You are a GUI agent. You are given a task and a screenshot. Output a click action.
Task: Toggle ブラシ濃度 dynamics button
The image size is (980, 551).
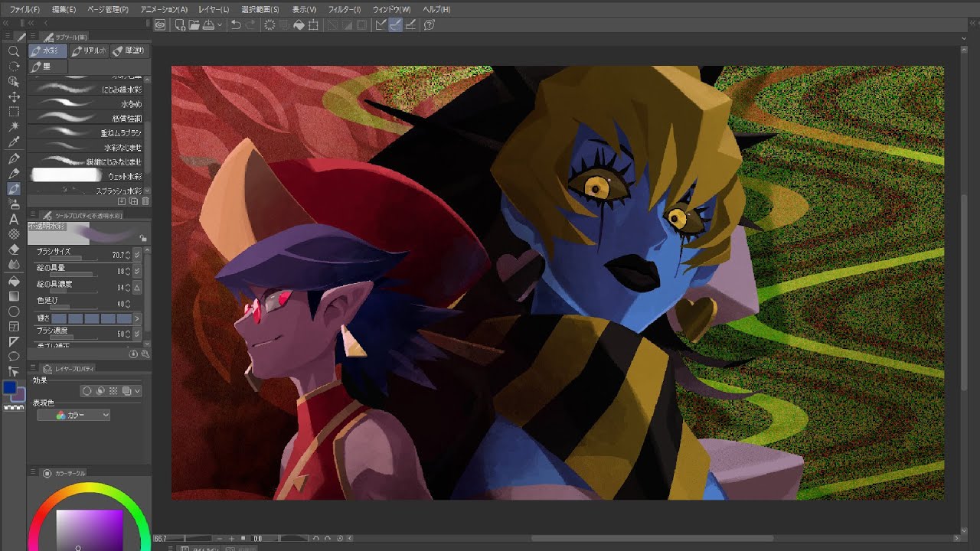(137, 334)
